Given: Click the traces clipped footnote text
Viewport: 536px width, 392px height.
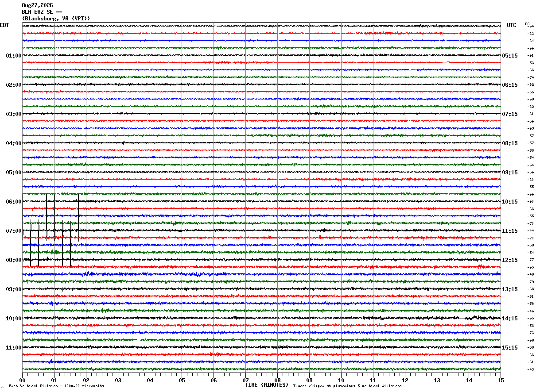Looking at the screenshot, I should [x=347, y=386].
